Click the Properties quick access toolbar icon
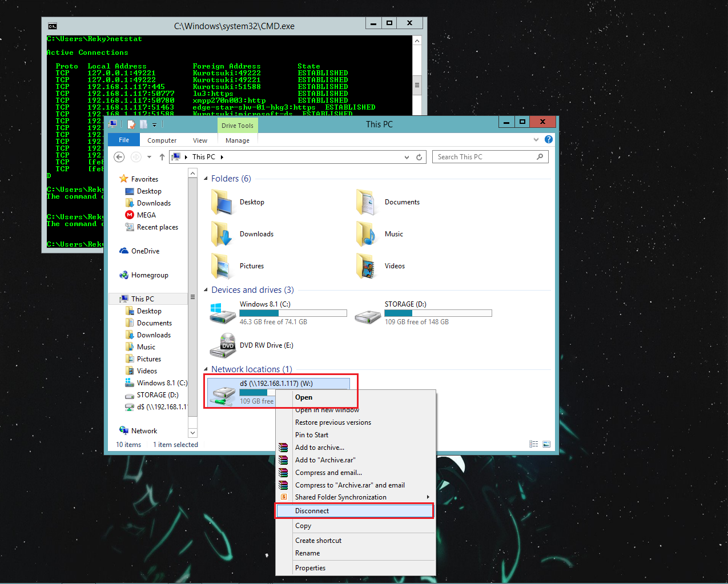 131,124
